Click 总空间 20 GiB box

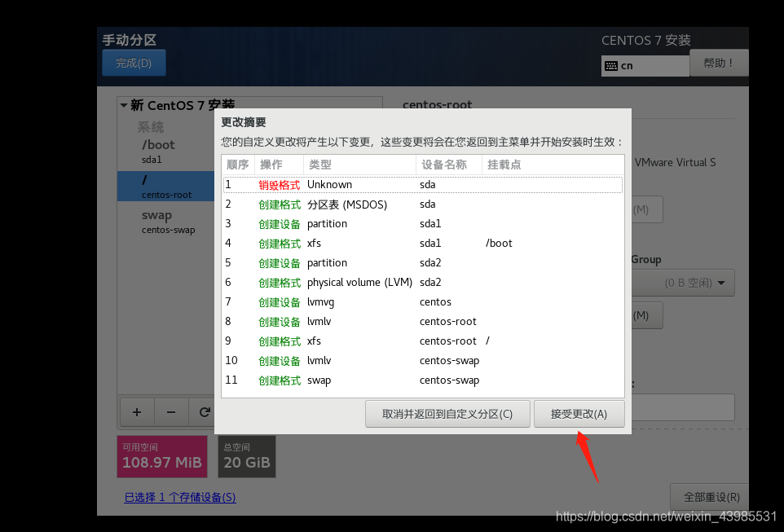coord(246,456)
